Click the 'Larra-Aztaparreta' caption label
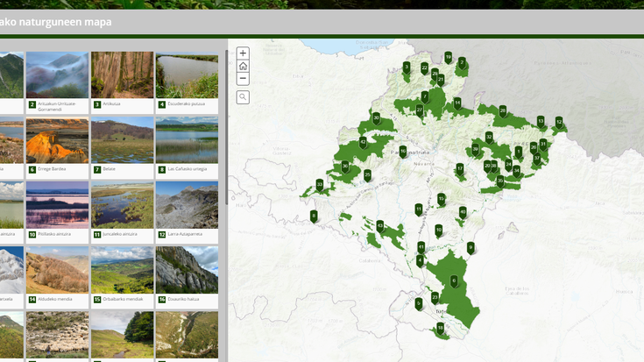 tap(185, 234)
